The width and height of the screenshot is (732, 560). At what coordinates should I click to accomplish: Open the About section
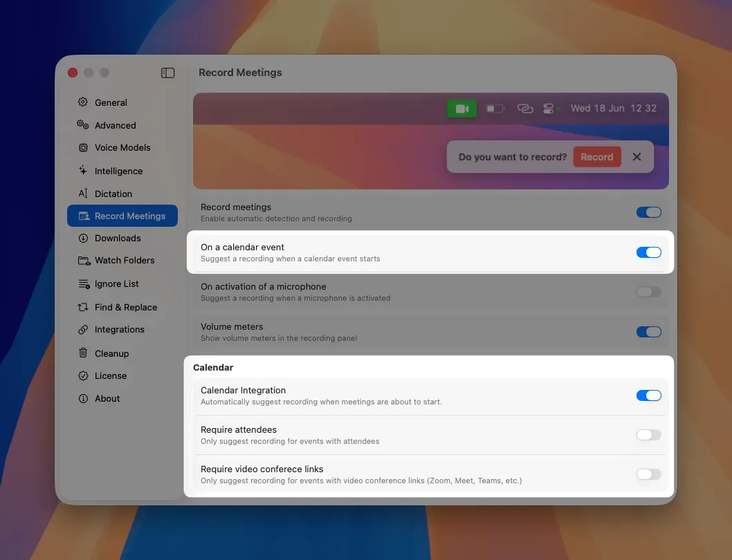(122, 398)
